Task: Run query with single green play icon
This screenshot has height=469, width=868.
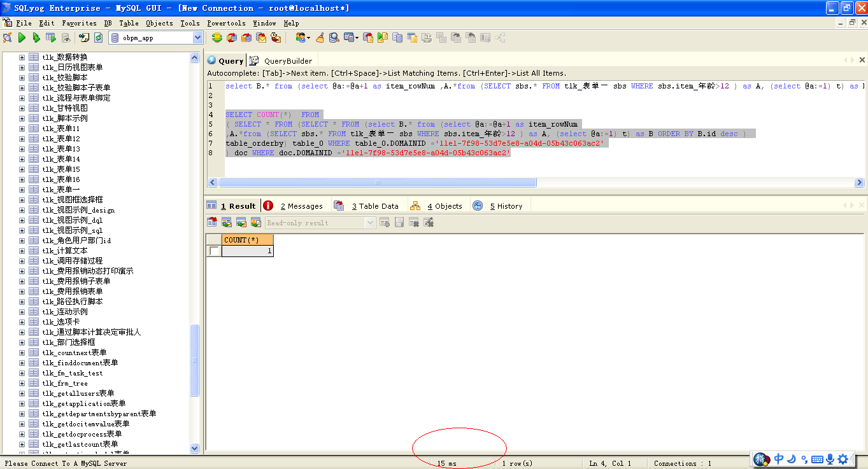Action: pos(22,38)
